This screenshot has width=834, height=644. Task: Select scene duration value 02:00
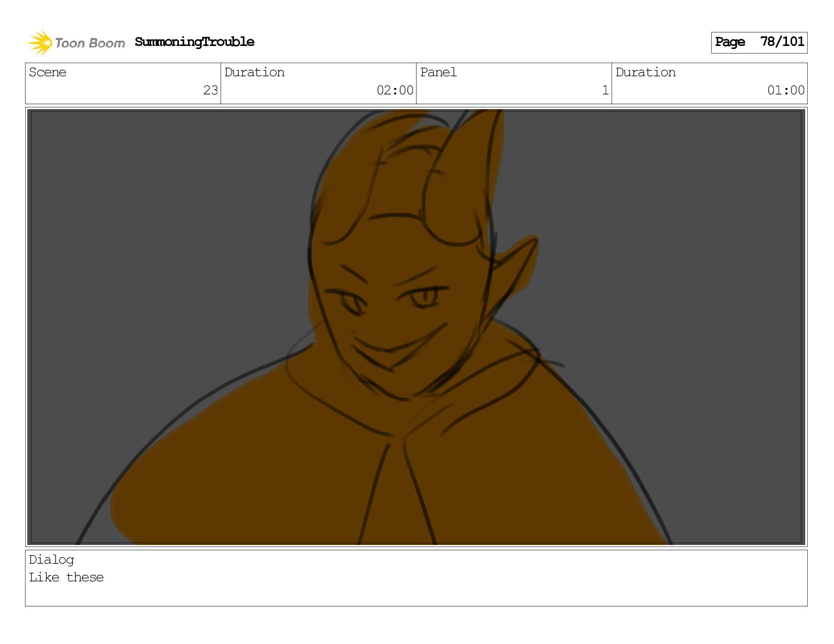tap(395, 90)
